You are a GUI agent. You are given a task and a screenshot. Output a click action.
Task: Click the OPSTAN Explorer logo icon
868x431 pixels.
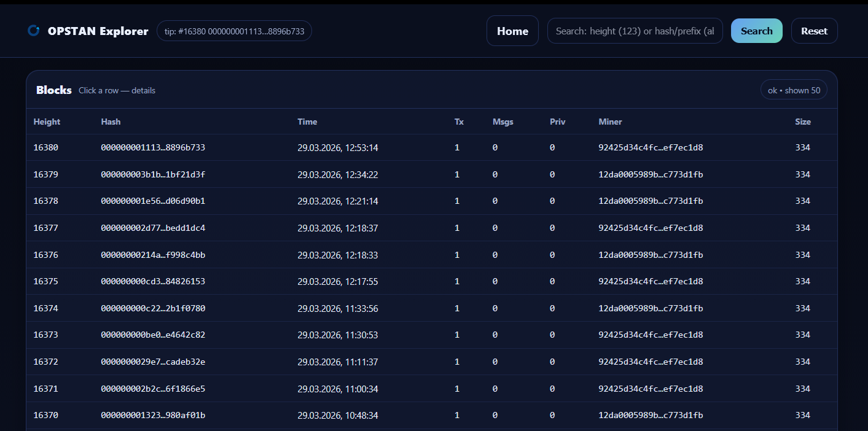tap(34, 31)
